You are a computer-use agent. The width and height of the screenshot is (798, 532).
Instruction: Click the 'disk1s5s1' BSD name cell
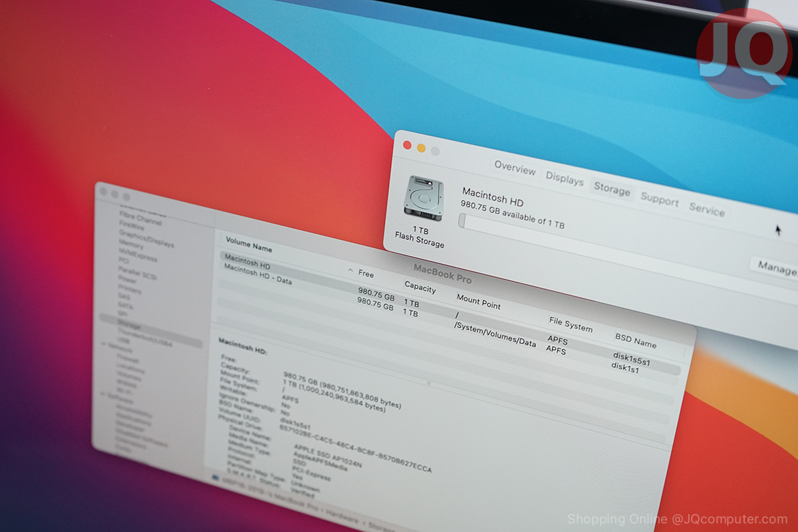631,360
